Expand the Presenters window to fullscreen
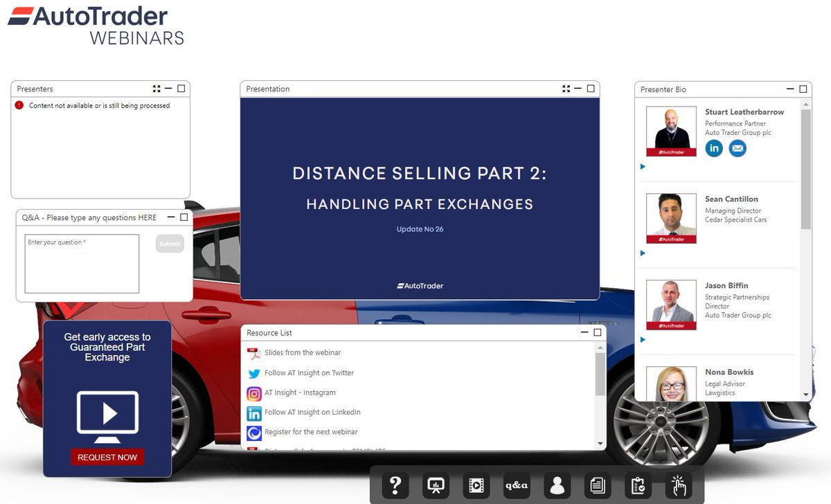This screenshot has width=831, height=504. 157,89
